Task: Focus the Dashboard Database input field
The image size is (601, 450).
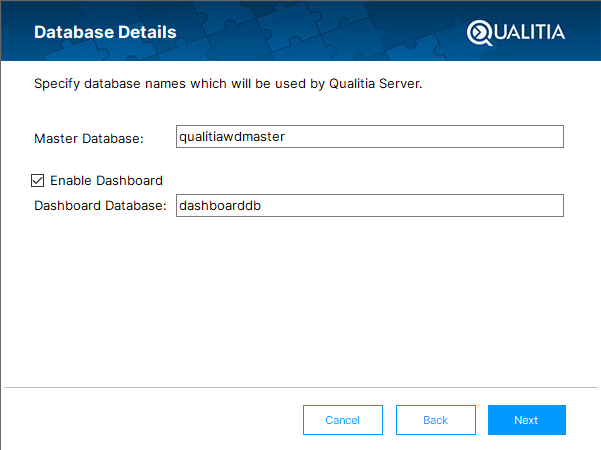Action: click(369, 205)
